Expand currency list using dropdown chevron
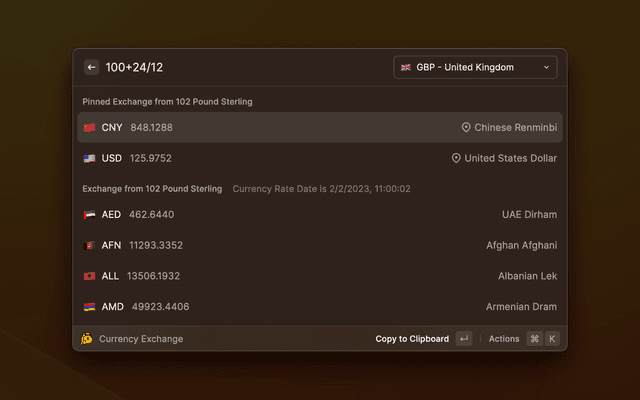The height and width of the screenshot is (400, 640). pyautogui.click(x=546, y=67)
